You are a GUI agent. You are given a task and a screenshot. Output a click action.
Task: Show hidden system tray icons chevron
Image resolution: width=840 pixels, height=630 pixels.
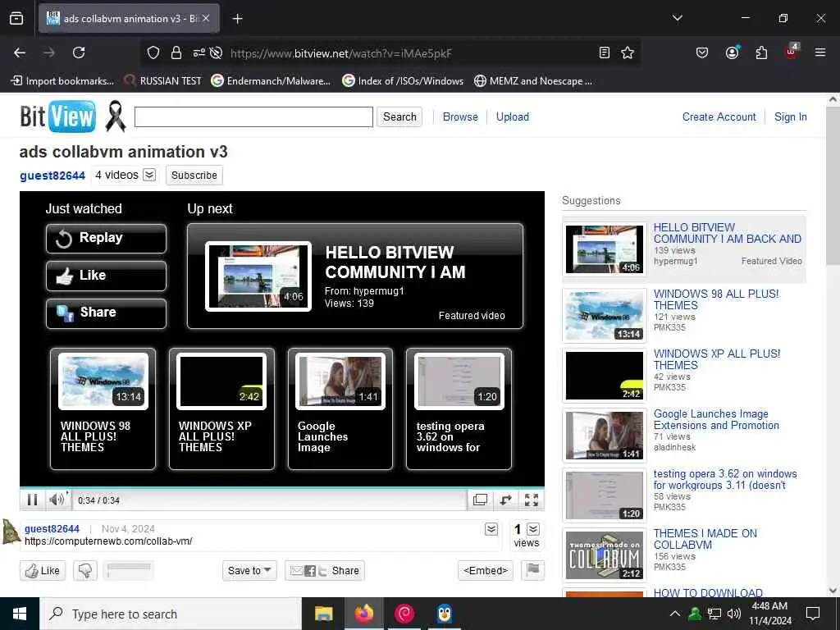coord(675,614)
